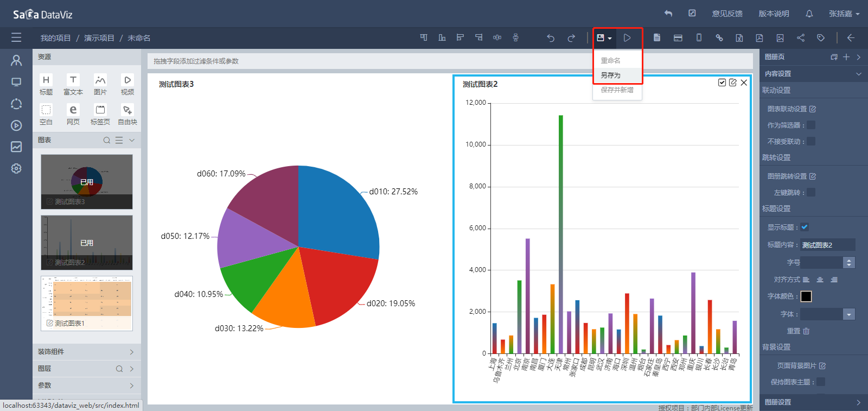
Task: Select the 测试图表2 thumbnail
Action: point(87,243)
